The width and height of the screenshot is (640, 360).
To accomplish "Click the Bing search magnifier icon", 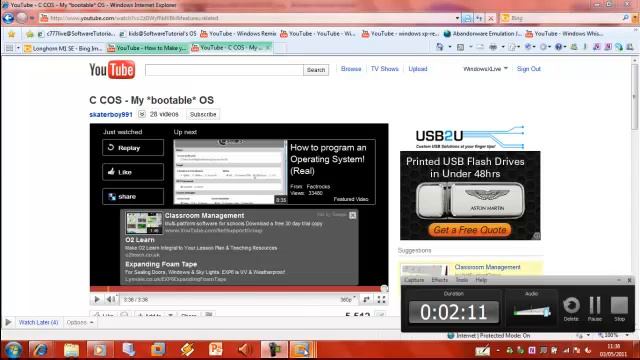I will [625, 18].
